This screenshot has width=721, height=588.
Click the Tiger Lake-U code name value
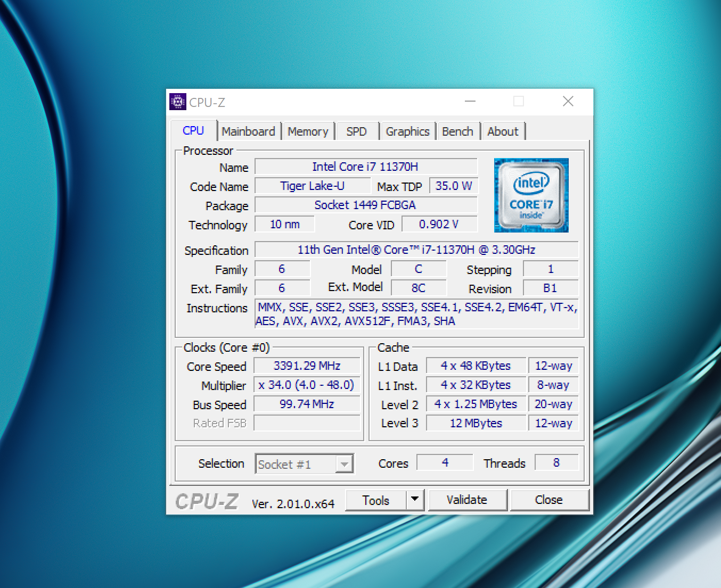(313, 186)
